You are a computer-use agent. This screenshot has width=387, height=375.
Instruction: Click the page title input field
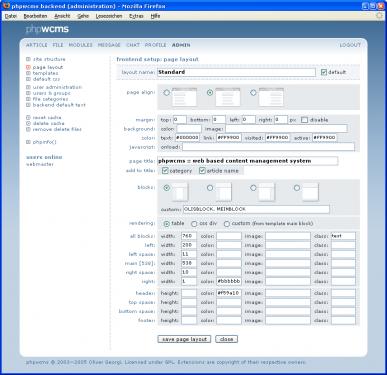click(x=248, y=161)
